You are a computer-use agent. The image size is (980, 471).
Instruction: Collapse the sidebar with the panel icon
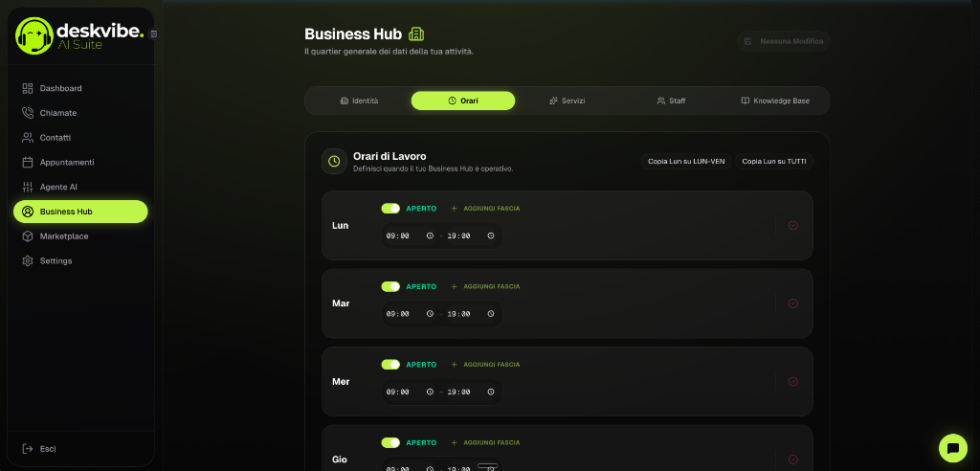point(154,34)
